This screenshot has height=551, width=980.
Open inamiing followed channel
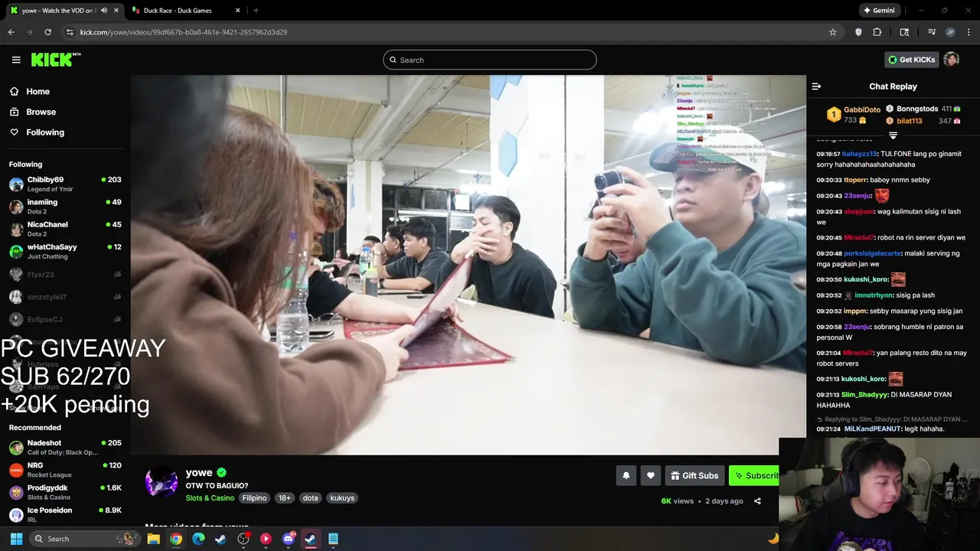coord(65,207)
